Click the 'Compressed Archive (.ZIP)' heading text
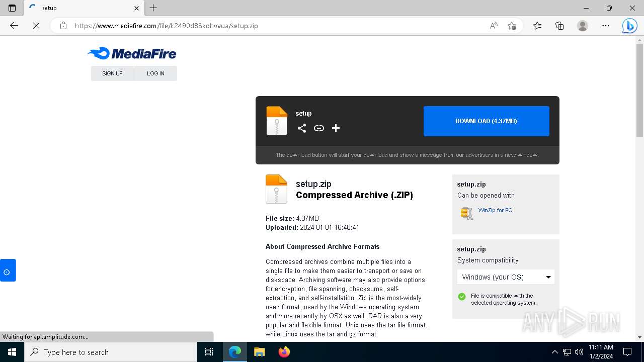 [354, 195]
